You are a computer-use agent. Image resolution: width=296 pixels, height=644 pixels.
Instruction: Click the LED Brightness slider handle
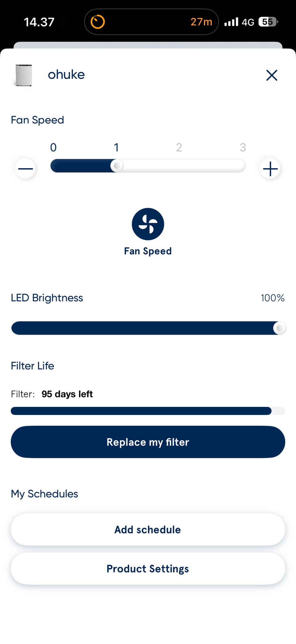280,328
